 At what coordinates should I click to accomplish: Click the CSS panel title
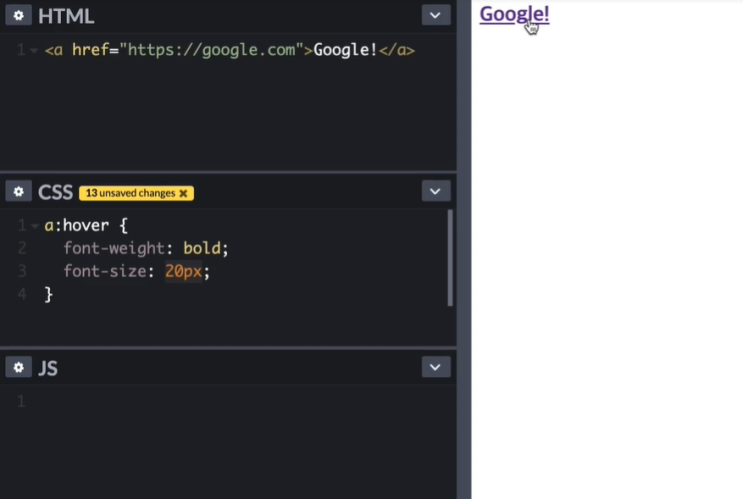coord(55,192)
